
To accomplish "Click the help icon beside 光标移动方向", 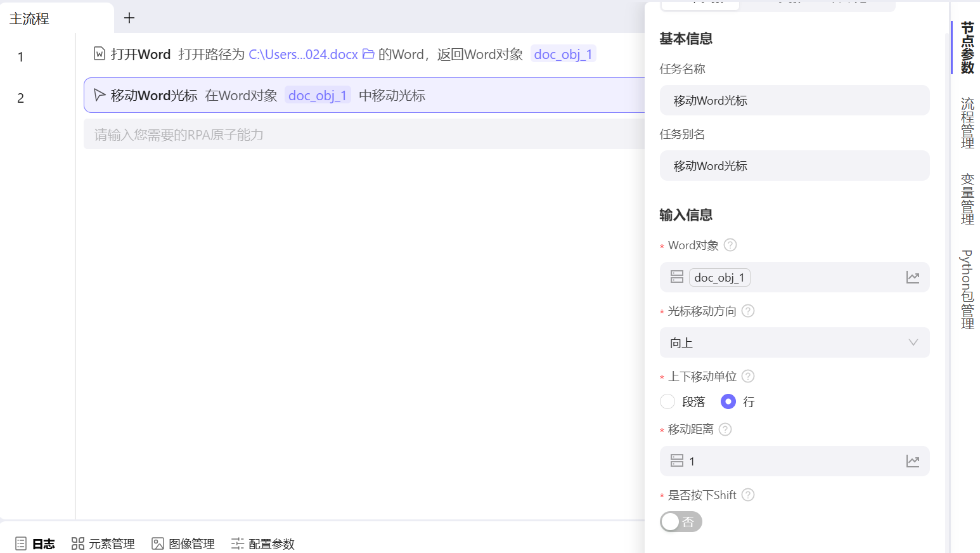I will (x=747, y=311).
